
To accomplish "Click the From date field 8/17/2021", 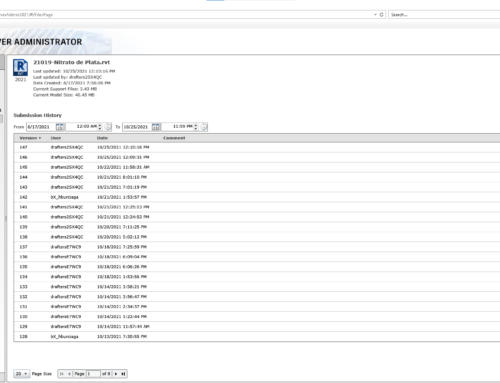I will tap(41, 127).
